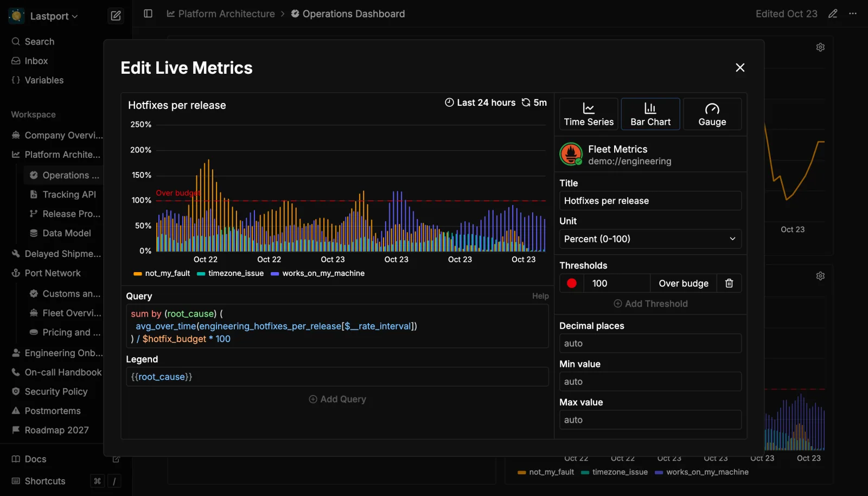Click the Platform Architecture breadcrumb

(x=221, y=14)
